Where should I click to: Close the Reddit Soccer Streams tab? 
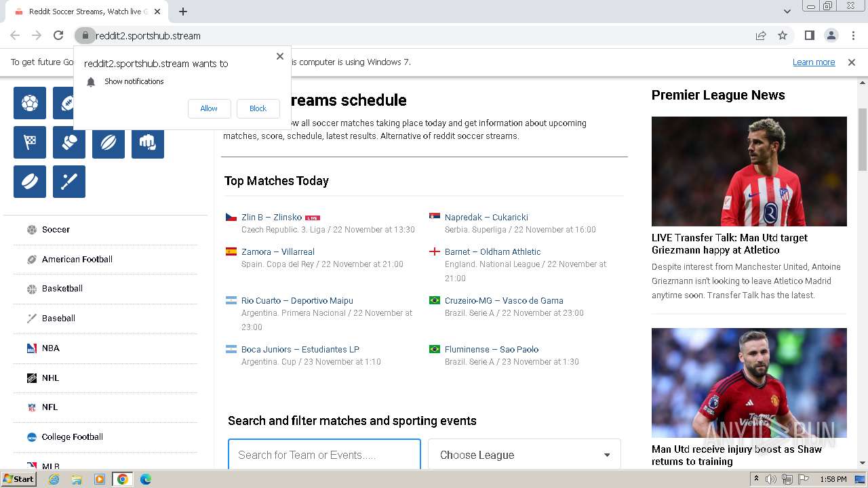(x=157, y=12)
